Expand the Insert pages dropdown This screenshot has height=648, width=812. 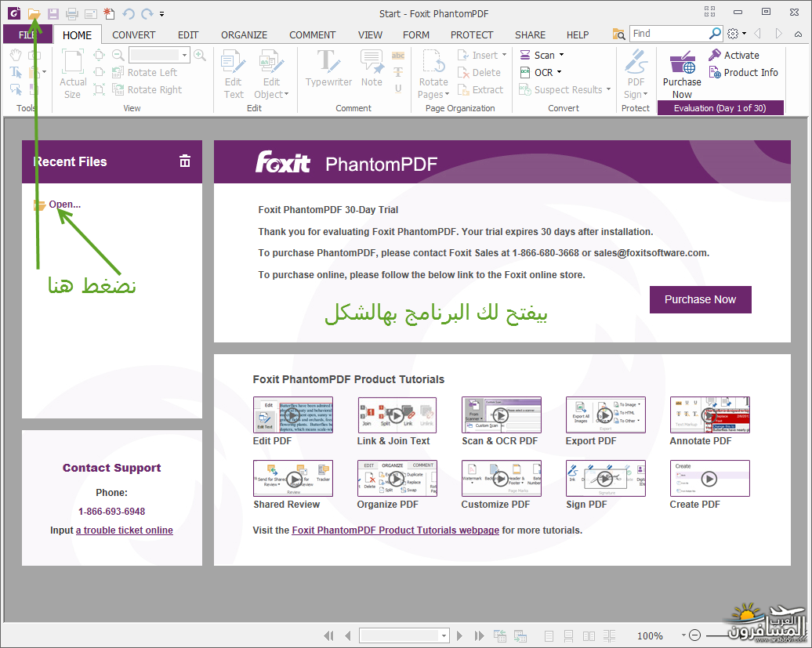click(x=504, y=55)
